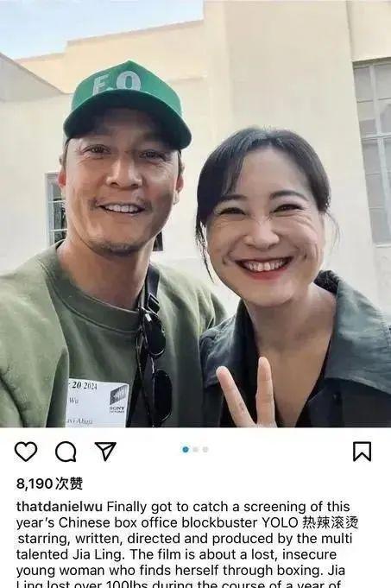The height and width of the screenshot is (588, 391).
Task: Select the active blue carousel dot
Action: pyautogui.click(x=186, y=449)
